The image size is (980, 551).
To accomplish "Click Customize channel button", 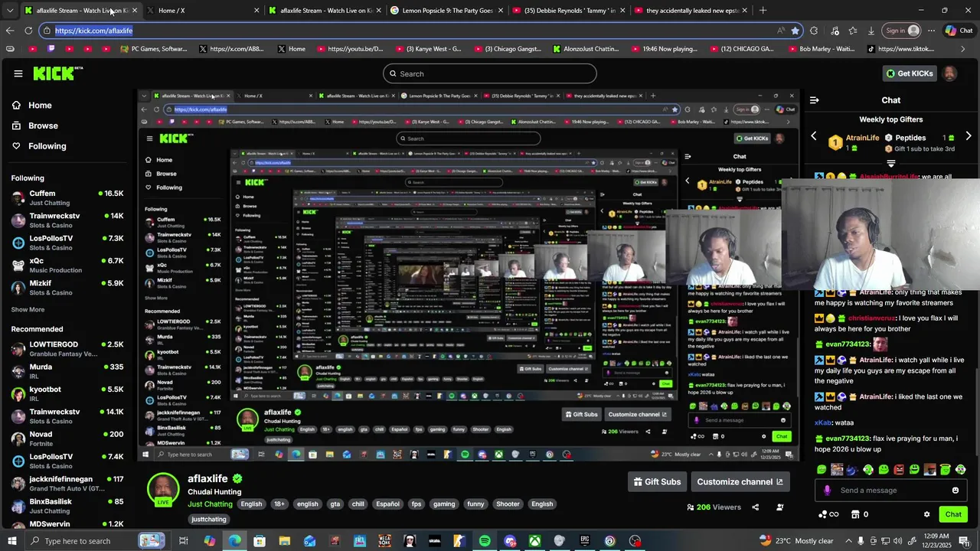I will pos(740,482).
